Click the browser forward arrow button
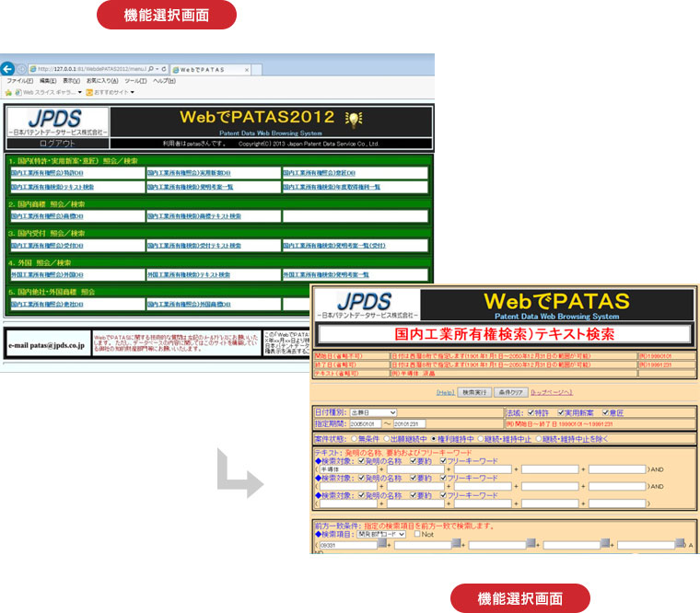700x613 pixels. tap(21, 69)
